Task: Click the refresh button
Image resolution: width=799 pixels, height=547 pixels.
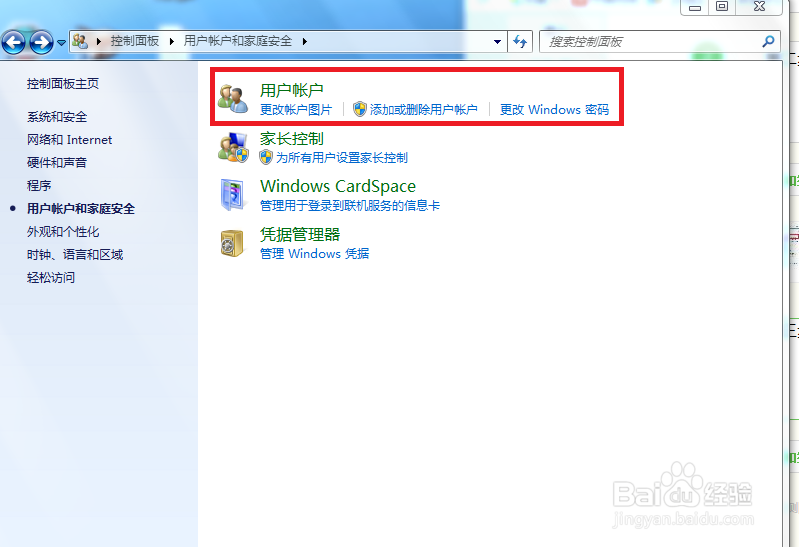Action: pos(520,41)
